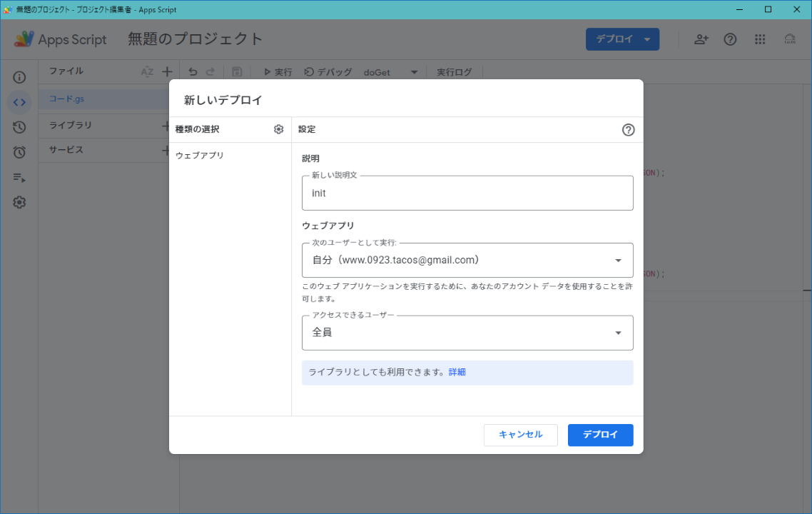Expand the access users dropdown showing 全員

[x=467, y=333]
